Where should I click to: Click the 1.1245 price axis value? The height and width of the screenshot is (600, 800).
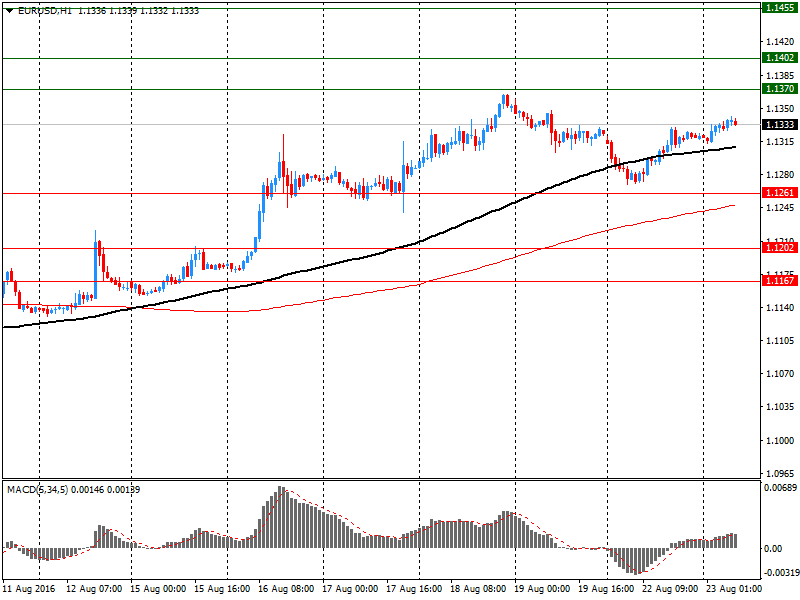point(780,208)
